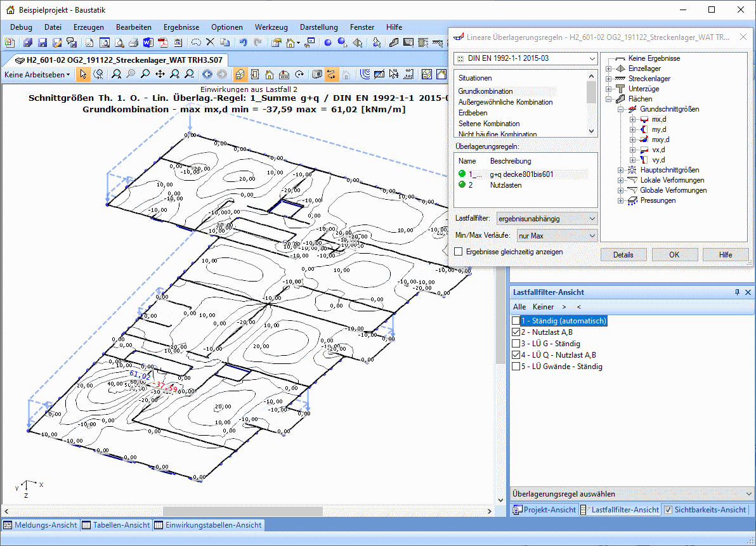Click the delete (X) toolbar icon
Screen dimensions: 756x546
click(x=210, y=42)
